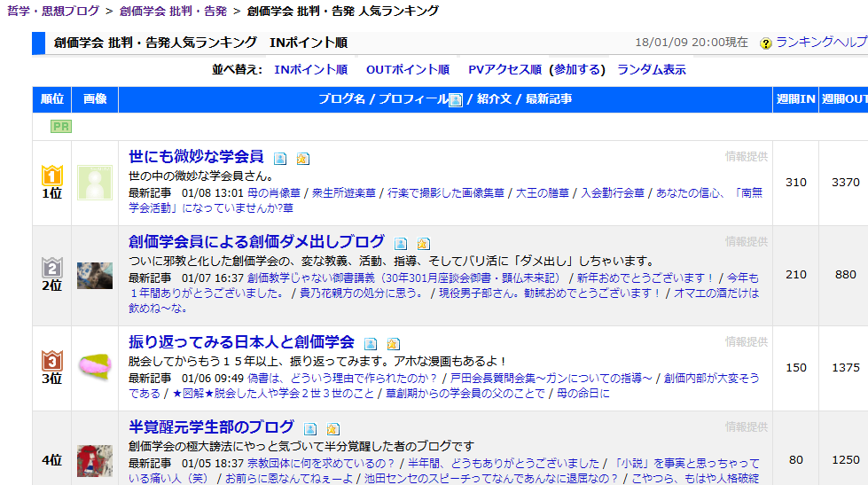Image resolution: width=868 pixels, height=485 pixels.
Task: Click weekly IN value 310
Action: pyautogui.click(x=796, y=182)
